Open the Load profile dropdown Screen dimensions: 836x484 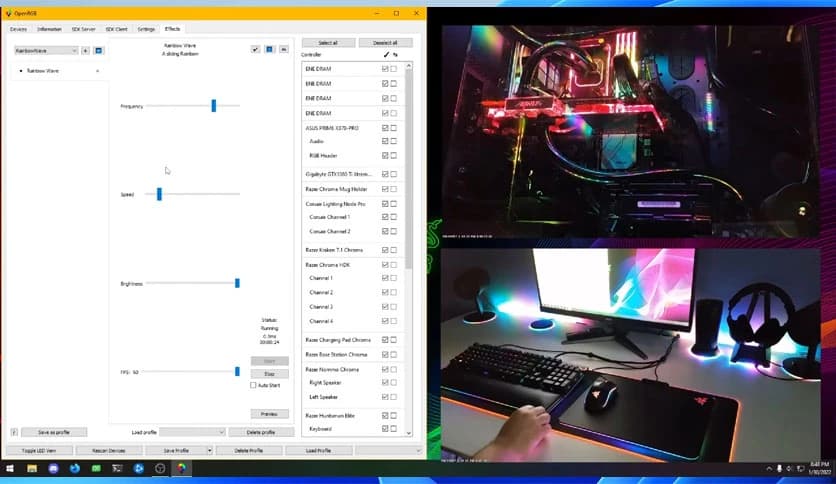coord(192,432)
